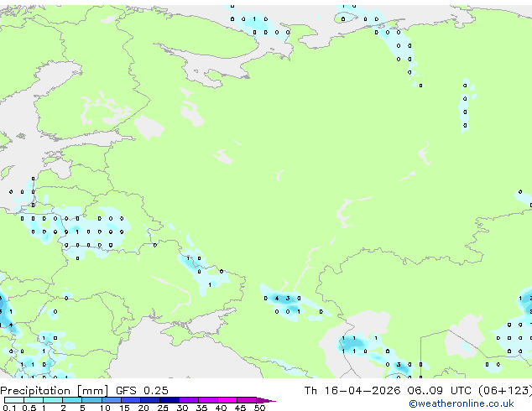Click the '0.1' legend scale label
Screen dimensions: 532x411
click(x=9, y=408)
